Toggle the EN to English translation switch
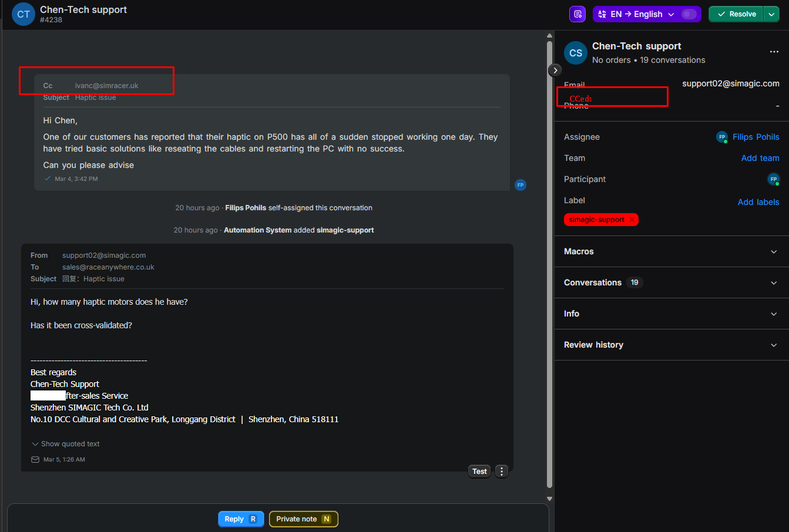This screenshot has height=532, width=789. click(689, 14)
